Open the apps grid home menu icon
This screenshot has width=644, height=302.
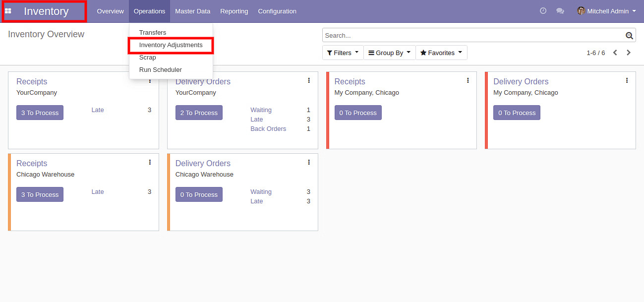pos(8,11)
